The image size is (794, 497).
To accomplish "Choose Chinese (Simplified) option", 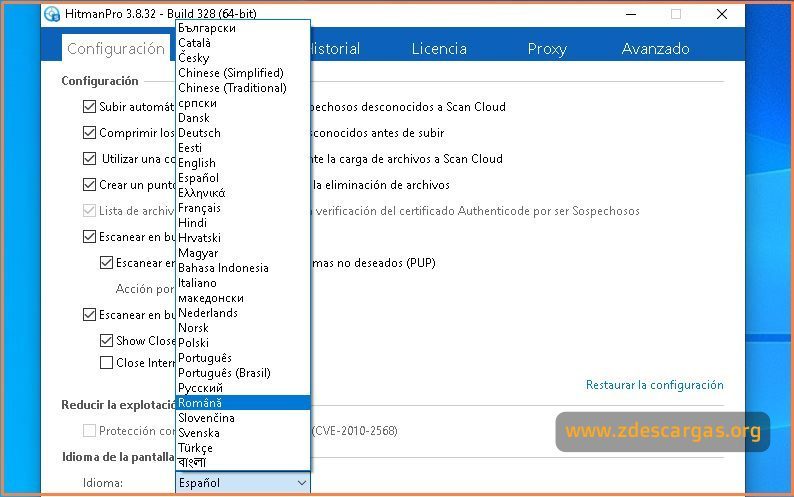I will pyautogui.click(x=243, y=73).
